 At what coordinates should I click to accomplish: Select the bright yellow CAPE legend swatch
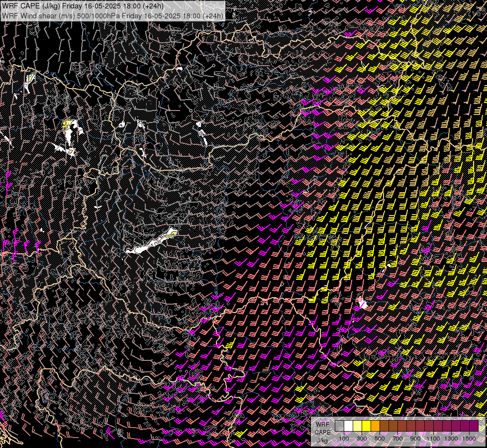pos(367,426)
